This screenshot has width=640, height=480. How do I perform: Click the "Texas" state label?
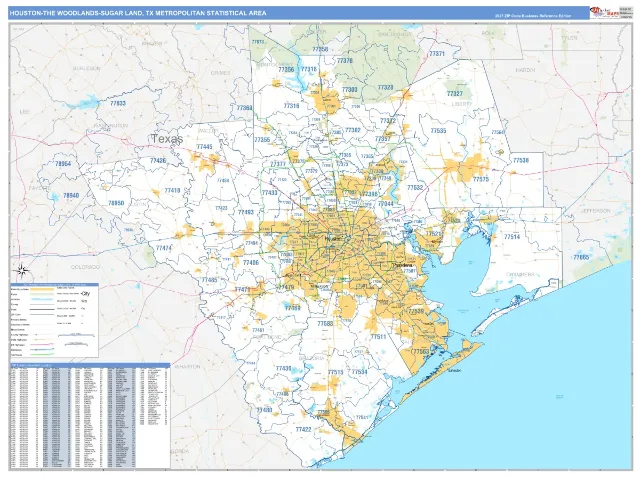coord(167,138)
